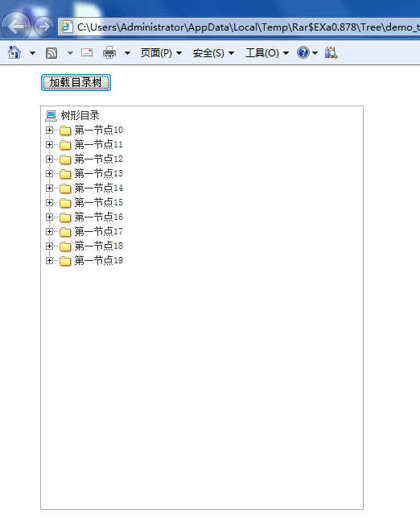The image size is (420, 530).
Task: Click folder icon of 第一节点10
Action: tap(65, 130)
